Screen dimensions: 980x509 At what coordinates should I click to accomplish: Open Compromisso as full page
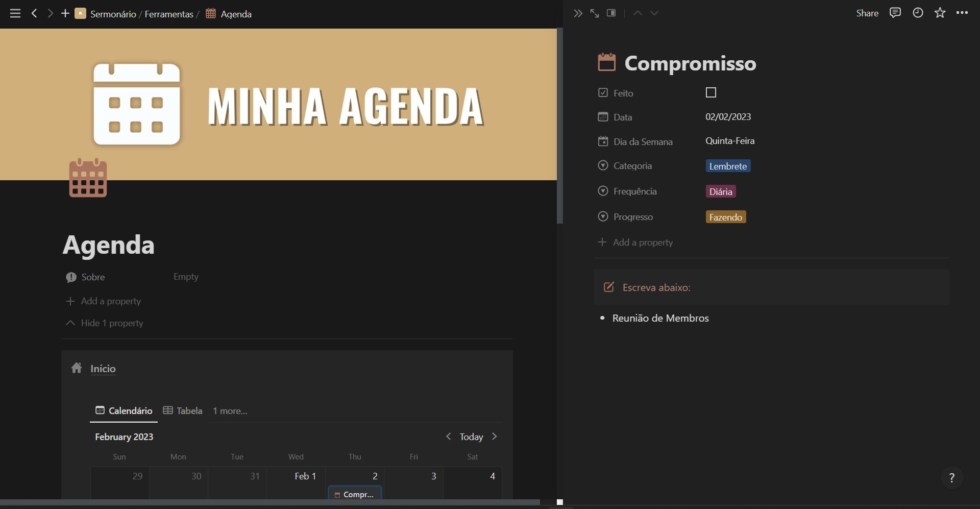tap(595, 13)
